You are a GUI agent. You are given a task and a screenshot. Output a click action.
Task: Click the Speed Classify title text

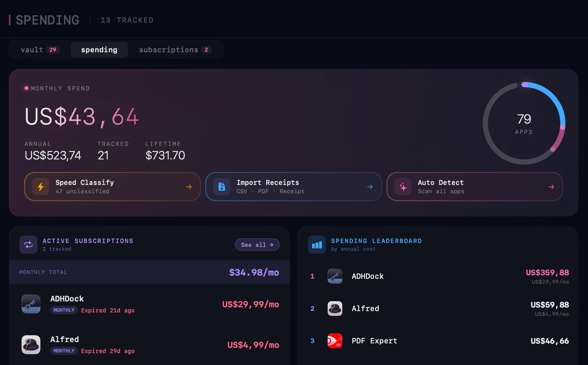tap(85, 183)
